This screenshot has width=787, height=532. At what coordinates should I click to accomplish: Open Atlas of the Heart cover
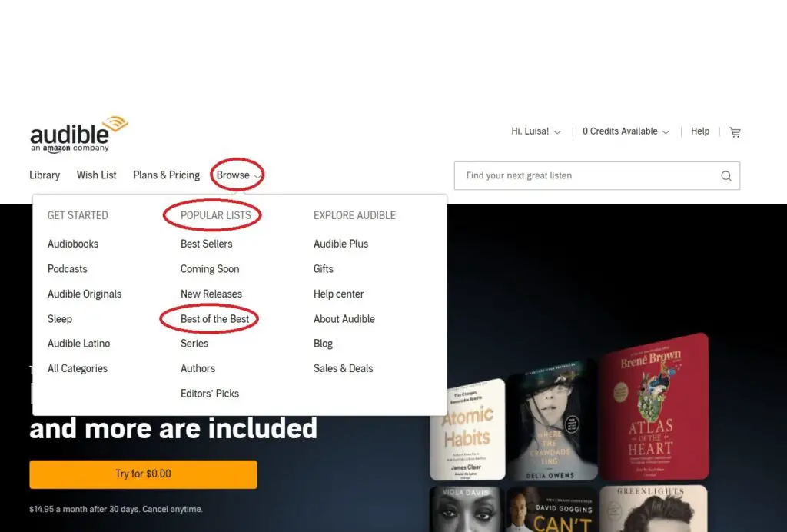pyautogui.click(x=654, y=407)
